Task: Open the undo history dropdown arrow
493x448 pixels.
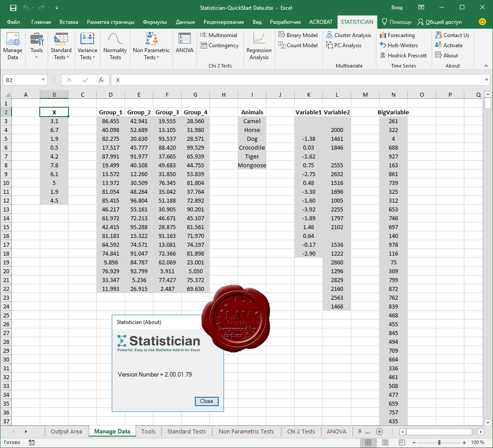Action: 33,8
